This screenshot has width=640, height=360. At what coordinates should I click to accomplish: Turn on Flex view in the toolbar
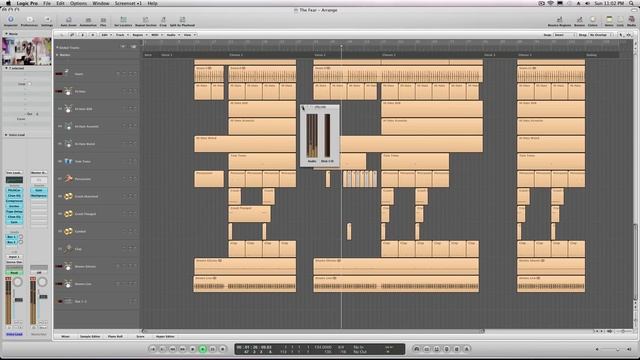[103, 20]
